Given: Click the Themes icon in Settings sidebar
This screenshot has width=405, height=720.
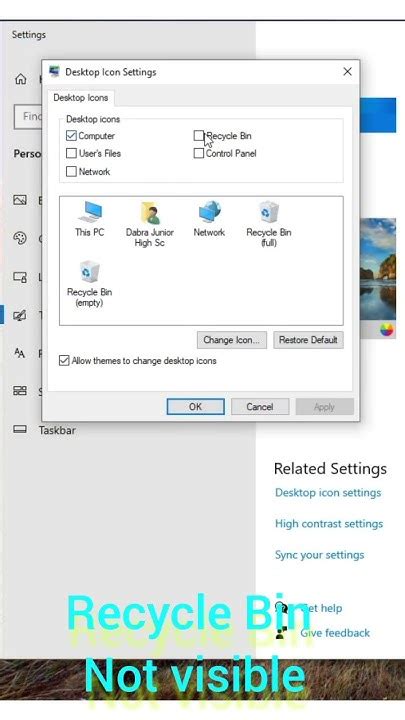Looking at the screenshot, I should pos(20,315).
